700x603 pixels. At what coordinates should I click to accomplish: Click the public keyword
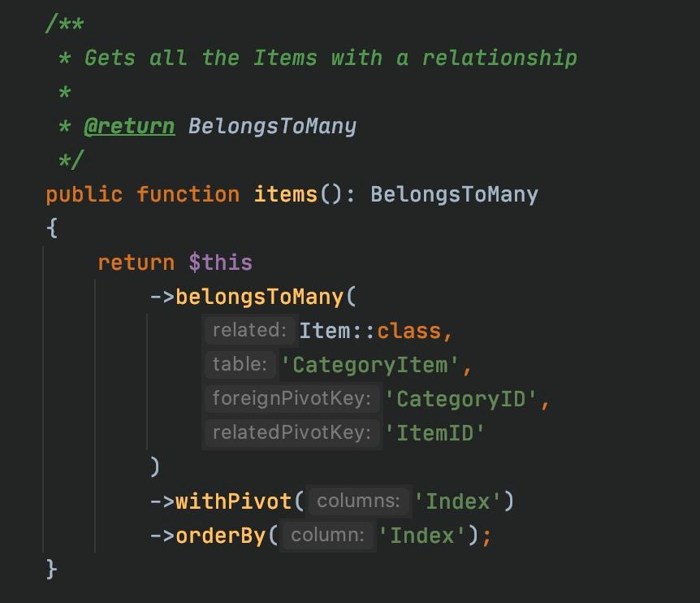(x=84, y=195)
